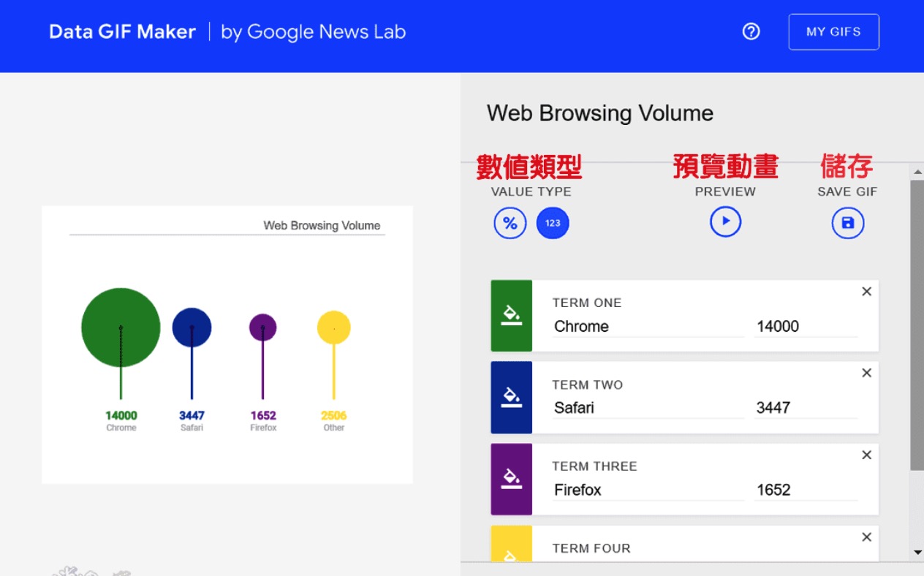Play the GIF preview animation
Viewport: 924px width, 576px height.
725,221
